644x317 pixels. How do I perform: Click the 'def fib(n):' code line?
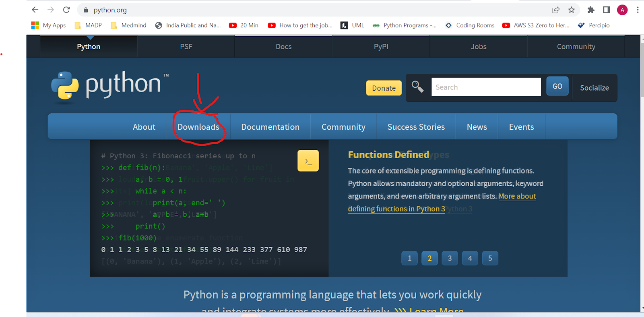(142, 168)
